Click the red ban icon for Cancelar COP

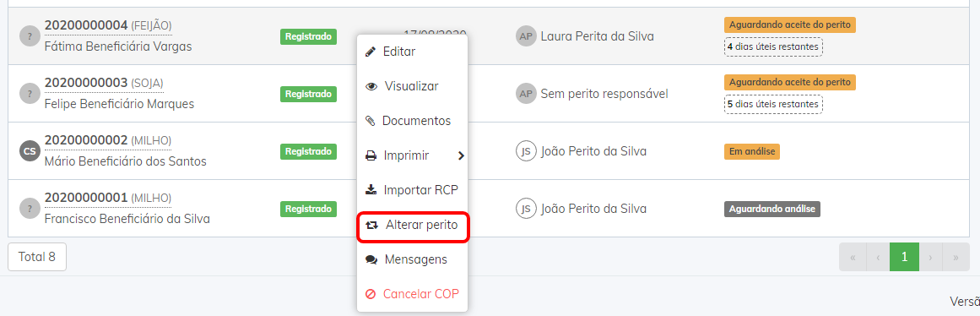[x=371, y=293]
